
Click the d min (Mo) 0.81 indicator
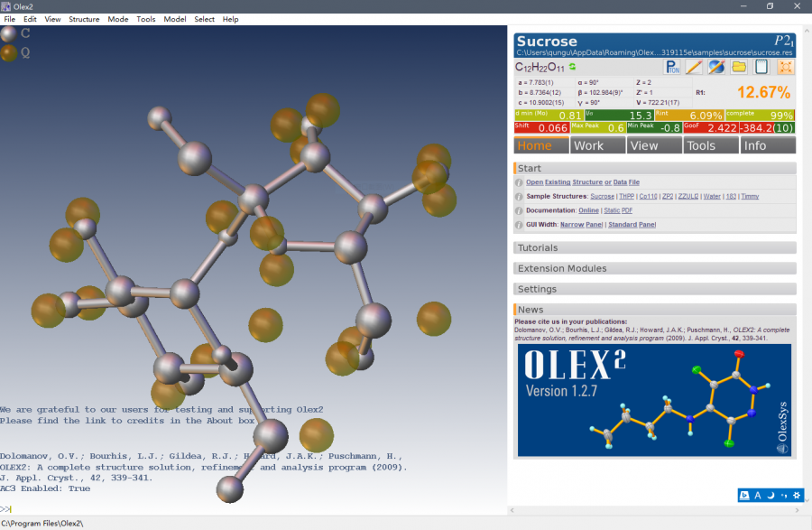pos(549,115)
